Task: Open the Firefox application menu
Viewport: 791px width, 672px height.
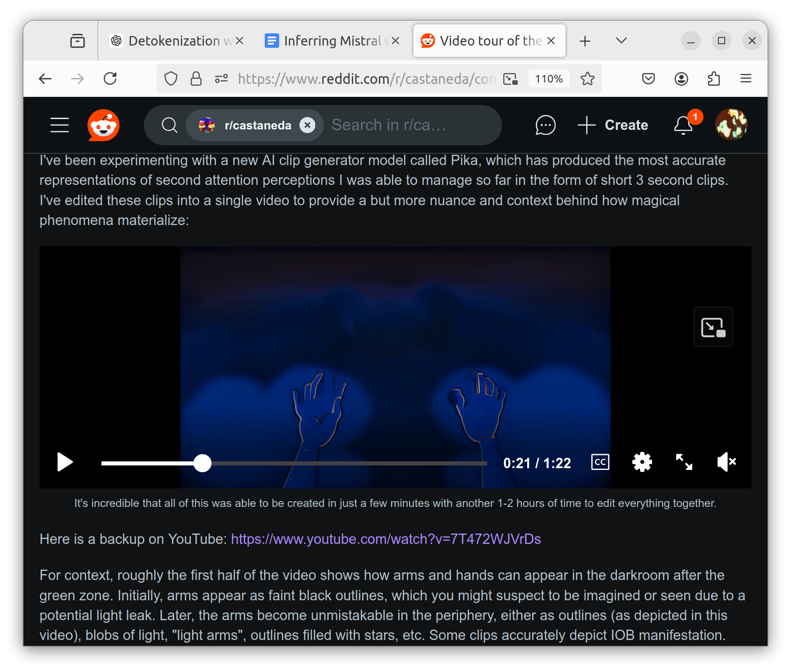Action: coord(745,79)
